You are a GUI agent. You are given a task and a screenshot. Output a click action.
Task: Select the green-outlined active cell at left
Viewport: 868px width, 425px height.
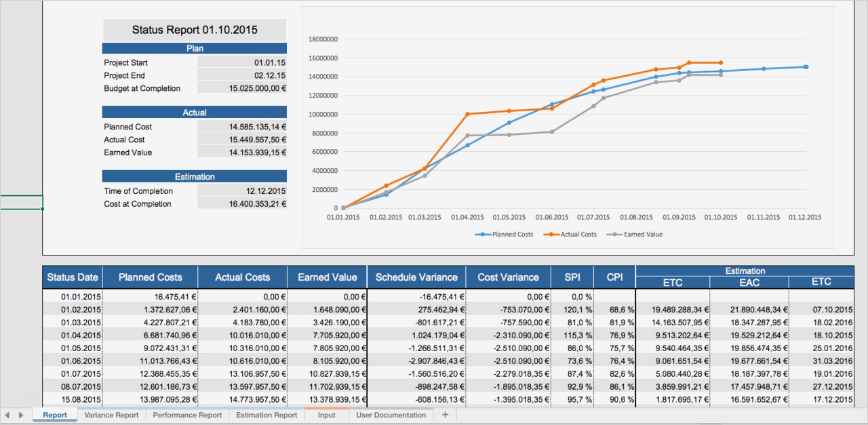tap(21, 202)
